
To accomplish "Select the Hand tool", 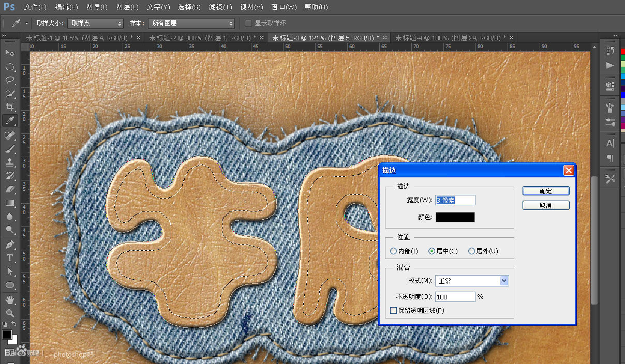I will coord(10,300).
